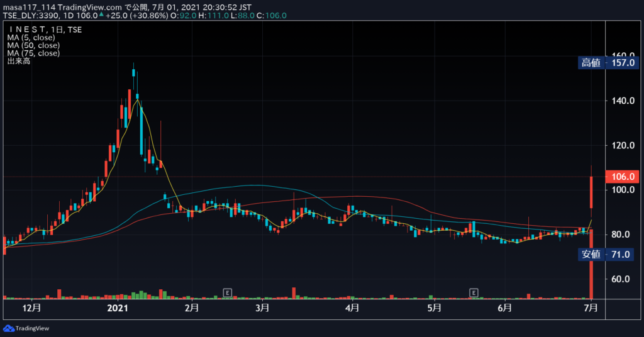
Task: Click the 4月 time axis label
Action: point(352,307)
